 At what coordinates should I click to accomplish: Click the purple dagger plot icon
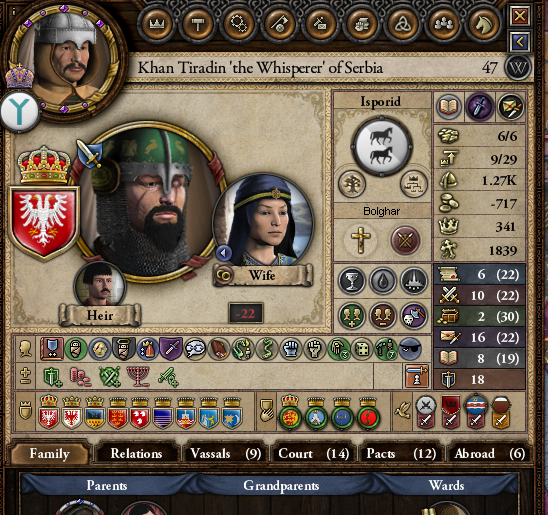480,107
